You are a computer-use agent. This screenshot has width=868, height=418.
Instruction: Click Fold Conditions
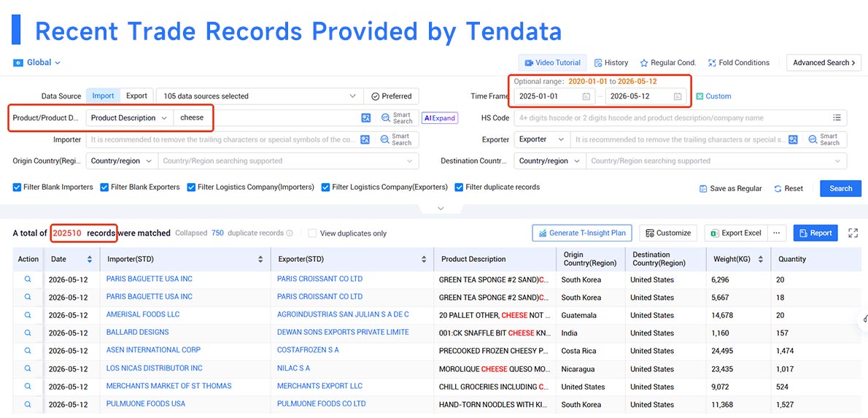[x=738, y=63]
